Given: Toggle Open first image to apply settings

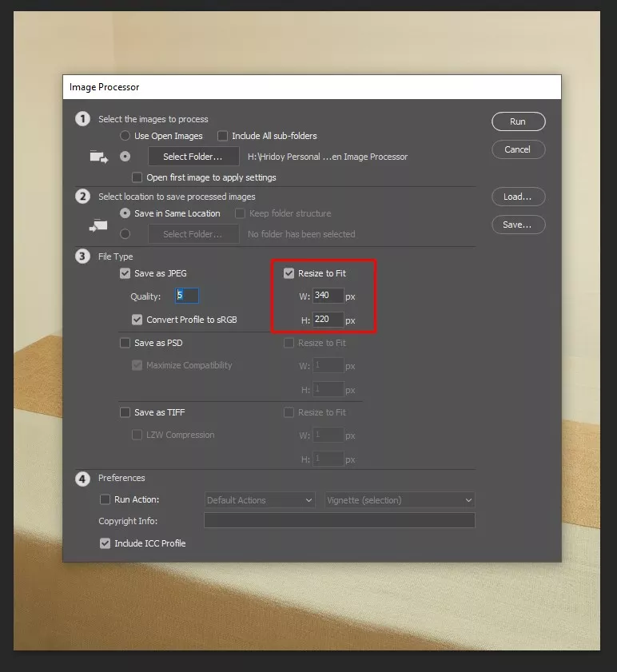Looking at the screenshot, I should pos(137,177).
